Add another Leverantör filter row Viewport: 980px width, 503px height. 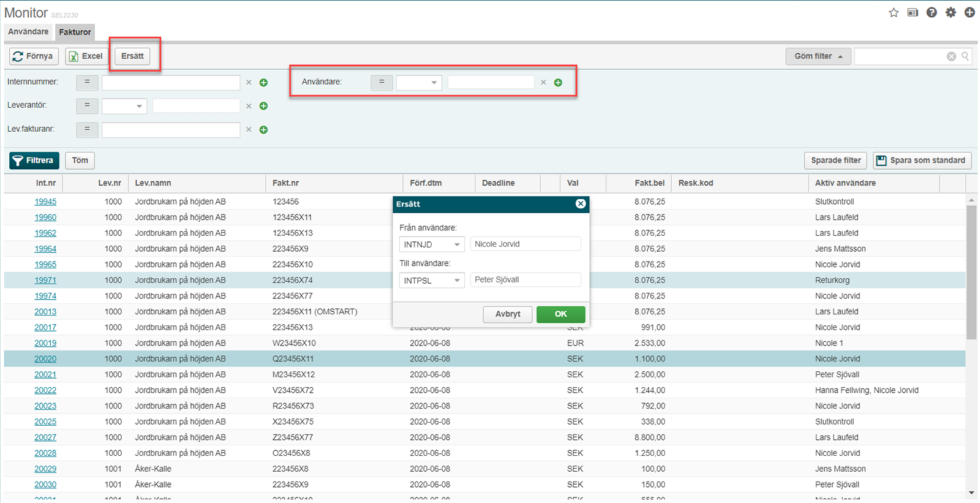pyautogui.click(x=263, y=106)
